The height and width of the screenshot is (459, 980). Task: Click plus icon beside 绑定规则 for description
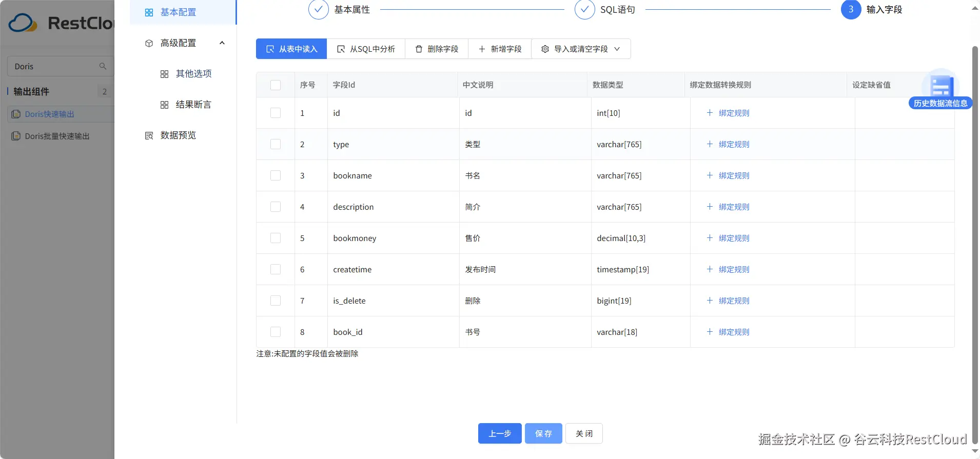[710, 207]
